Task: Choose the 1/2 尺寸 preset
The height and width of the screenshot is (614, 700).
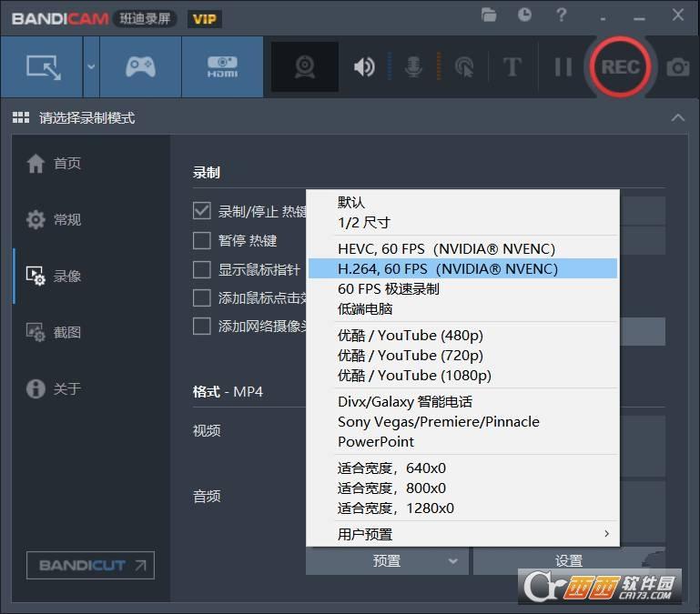Action: coord(462,222)
